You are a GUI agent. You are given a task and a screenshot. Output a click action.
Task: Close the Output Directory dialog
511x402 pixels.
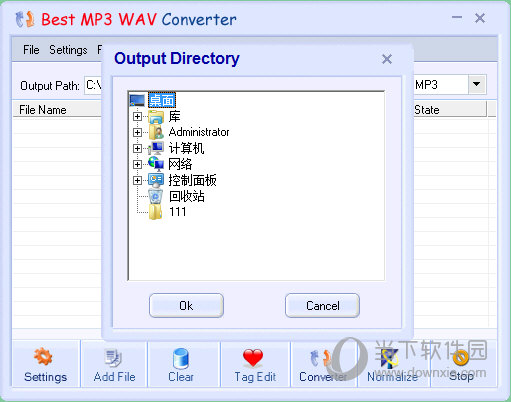[387, 59]
